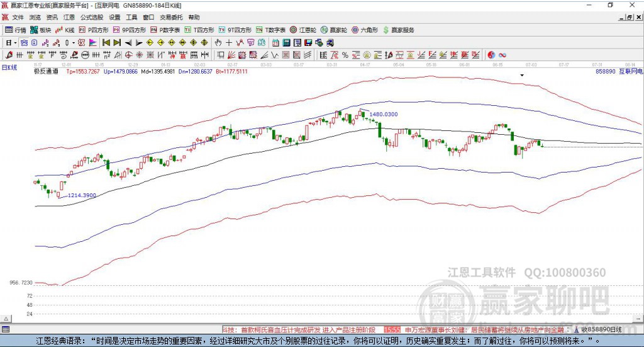
Task: Open the 浏览 menu
Action: point(35,17)
